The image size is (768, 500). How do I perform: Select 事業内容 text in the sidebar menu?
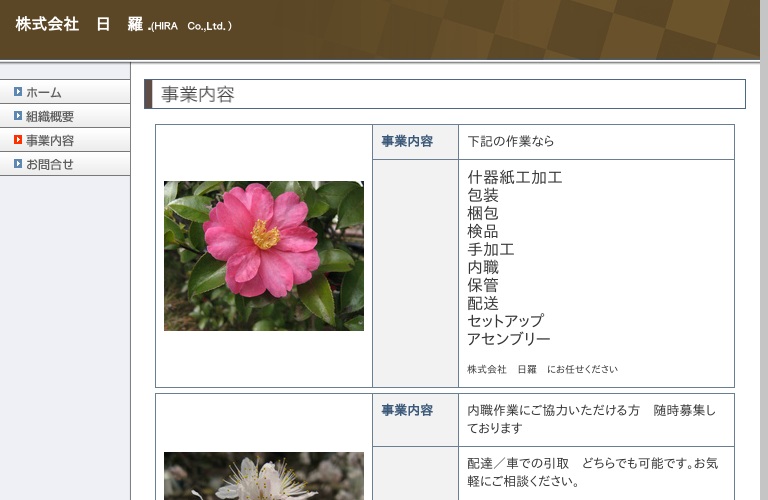click(50, 140)
